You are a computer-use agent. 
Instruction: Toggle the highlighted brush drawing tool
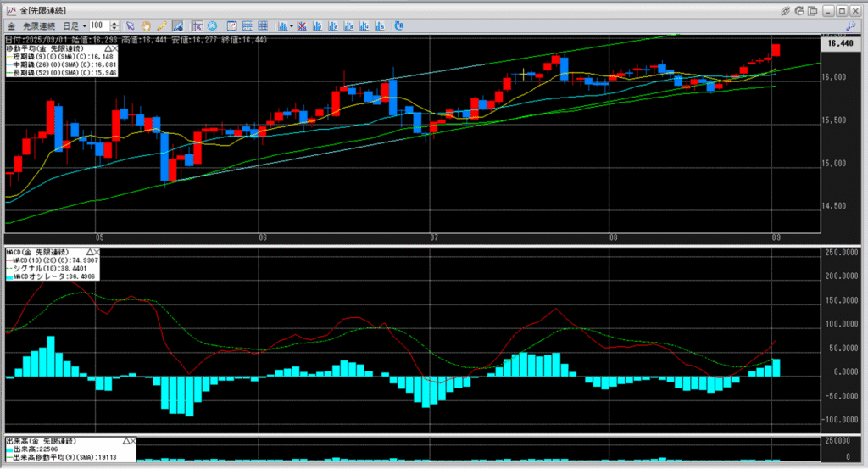(177, 25)
